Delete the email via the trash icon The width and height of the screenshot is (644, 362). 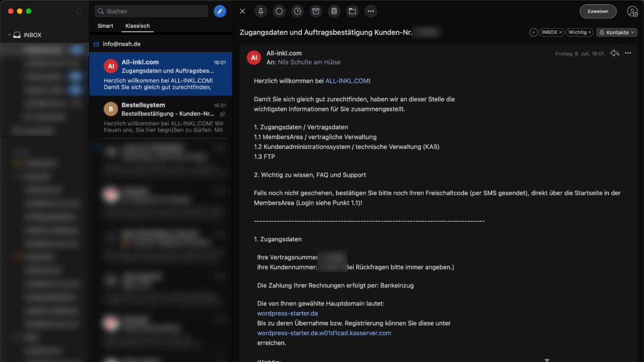click(x=334, y=11)
